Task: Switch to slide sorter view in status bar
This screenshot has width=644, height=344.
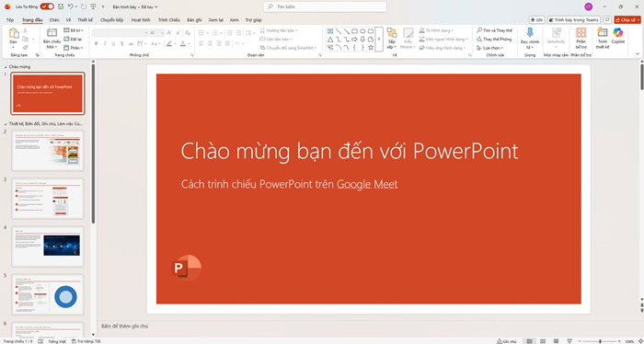Action: (543, 341)
